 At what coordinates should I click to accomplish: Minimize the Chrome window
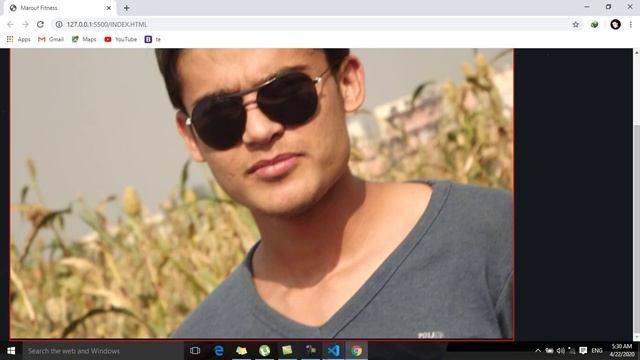(587, 7)
